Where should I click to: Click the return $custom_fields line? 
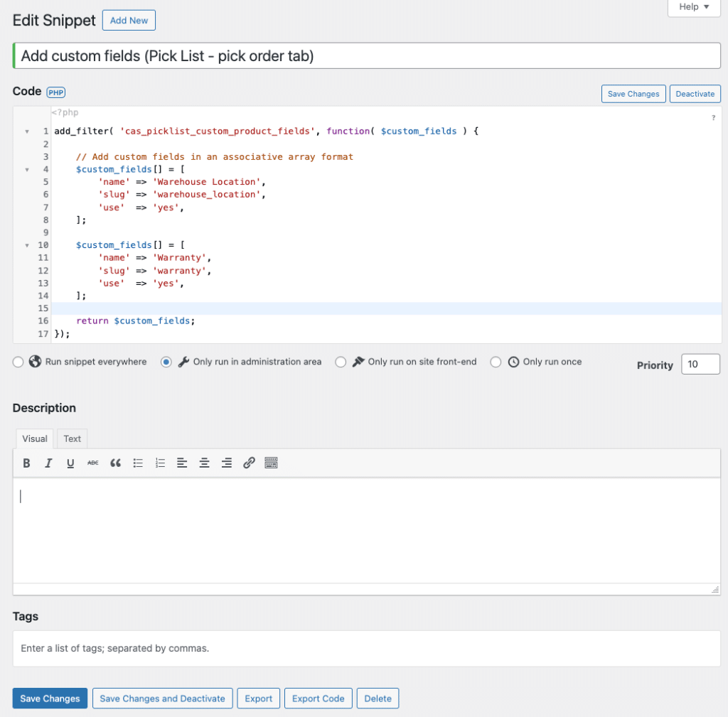tap(136, 321)
